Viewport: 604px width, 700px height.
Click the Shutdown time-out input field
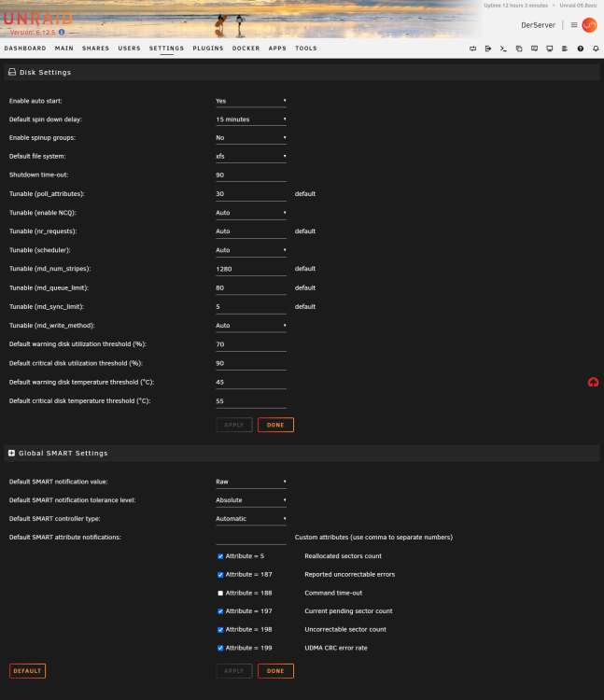click(251, 175)
